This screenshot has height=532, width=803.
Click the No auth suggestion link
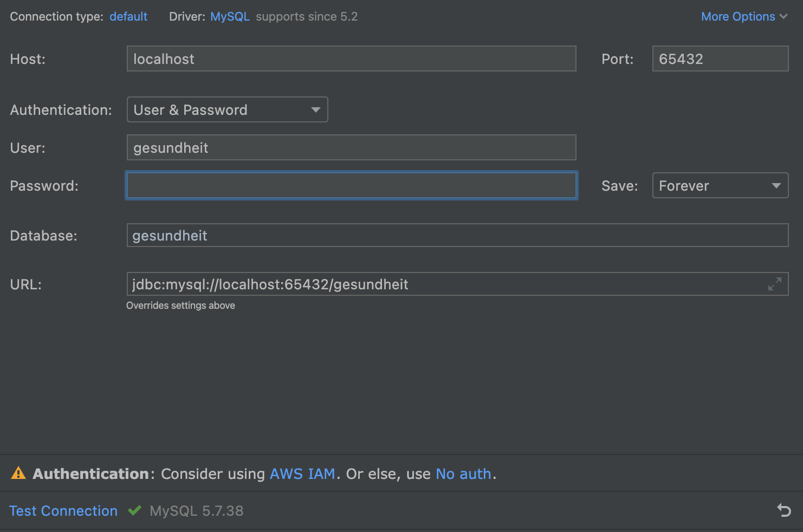tap(463, 473)
